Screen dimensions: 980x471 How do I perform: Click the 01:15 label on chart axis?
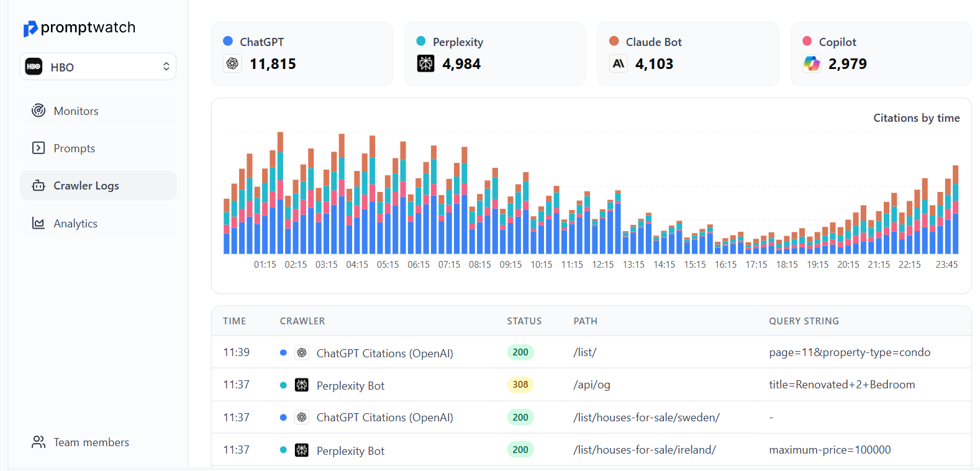point(265,265)
